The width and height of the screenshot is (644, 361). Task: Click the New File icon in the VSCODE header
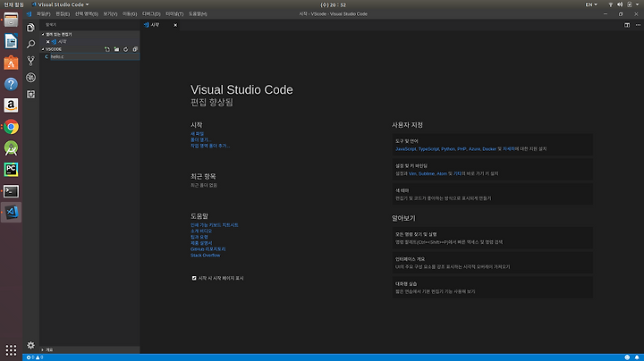click(107, 49)
